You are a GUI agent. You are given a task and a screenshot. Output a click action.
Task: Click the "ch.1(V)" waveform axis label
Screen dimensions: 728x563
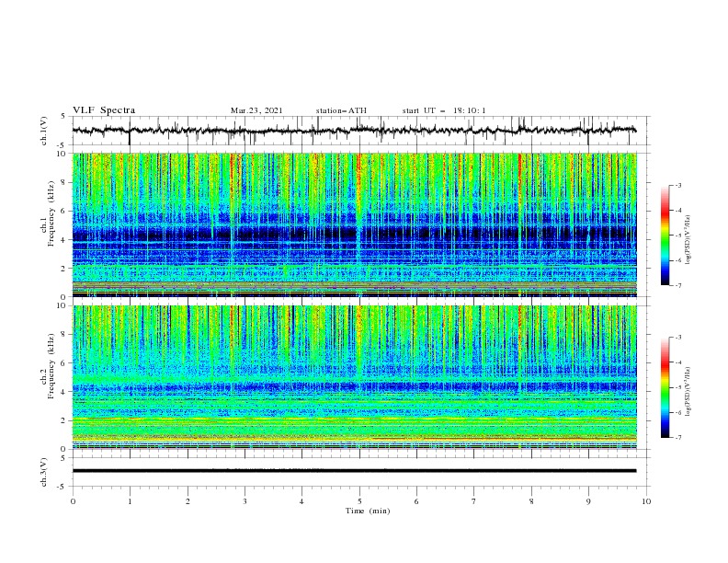click(x=44, y=131)
